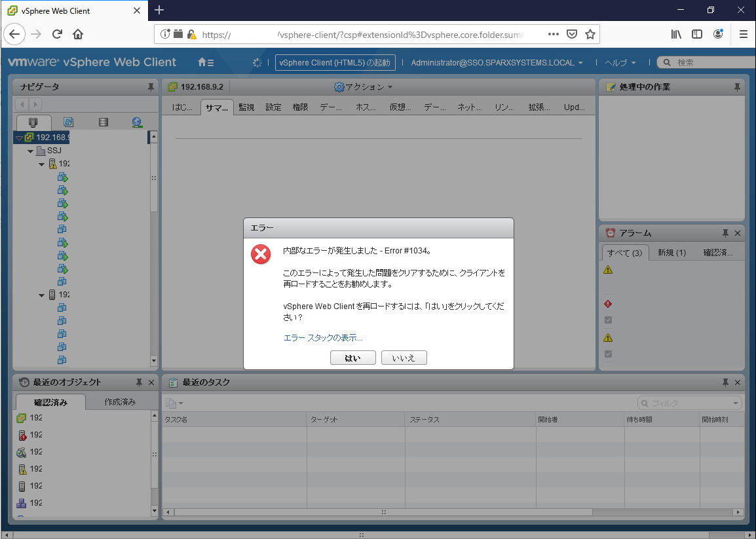Toggle the pin on 処理中の作業 panel
The image size is (756, 539).
click(x=737, y=86)
